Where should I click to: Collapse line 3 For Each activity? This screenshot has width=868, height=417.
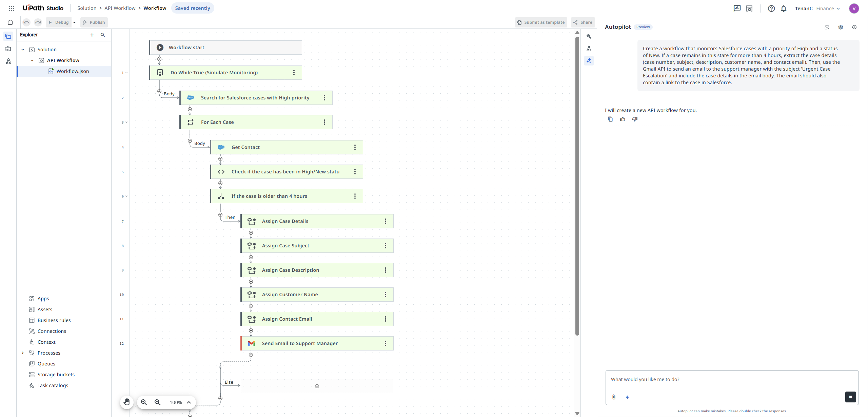tap(126, 122)
